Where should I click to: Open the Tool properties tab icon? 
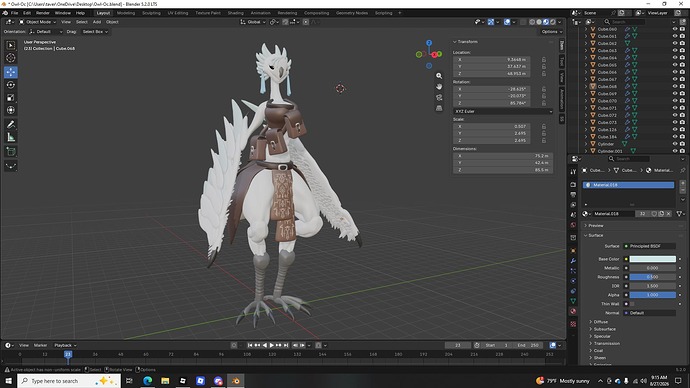(573, 172)
